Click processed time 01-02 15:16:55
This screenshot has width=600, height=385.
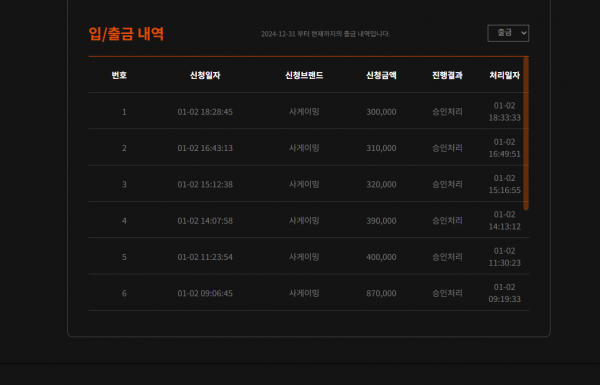pos(505,184)
